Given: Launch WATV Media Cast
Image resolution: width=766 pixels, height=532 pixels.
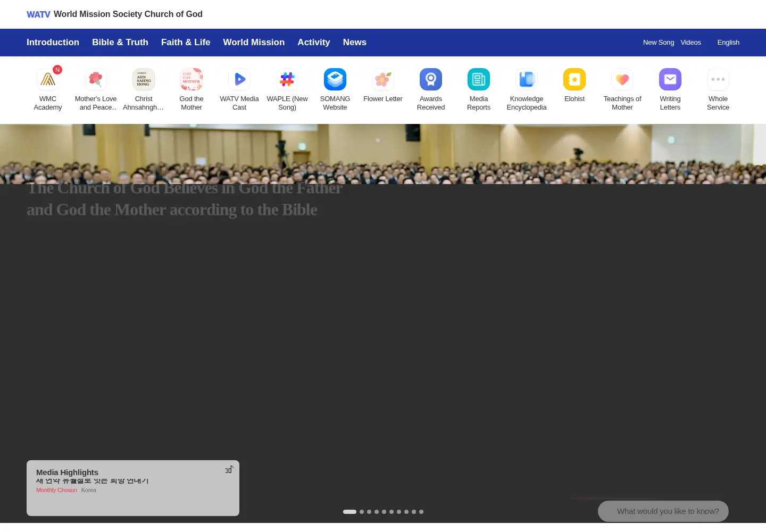Looking at the screenshot, I should pos(239,79).
